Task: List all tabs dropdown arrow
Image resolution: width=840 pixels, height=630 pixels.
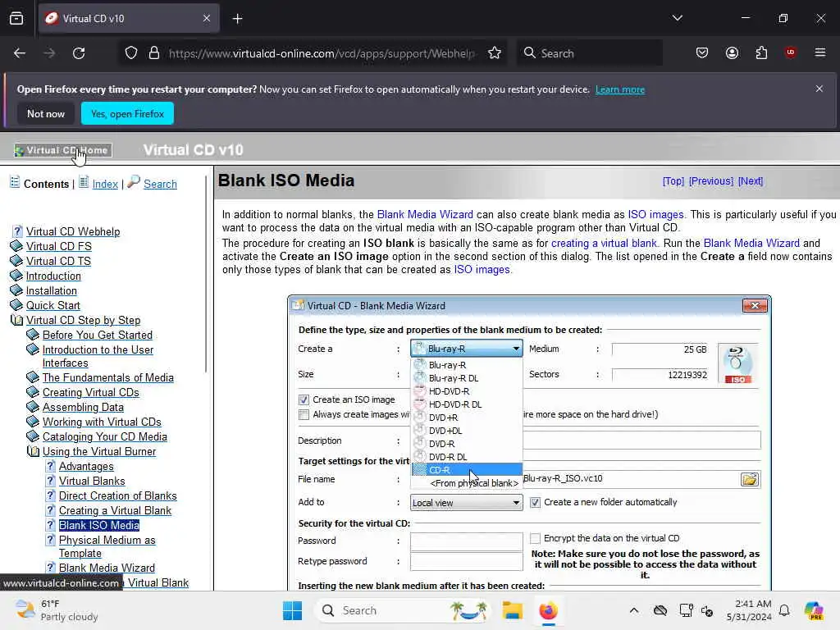Action: tap(677, 18)
